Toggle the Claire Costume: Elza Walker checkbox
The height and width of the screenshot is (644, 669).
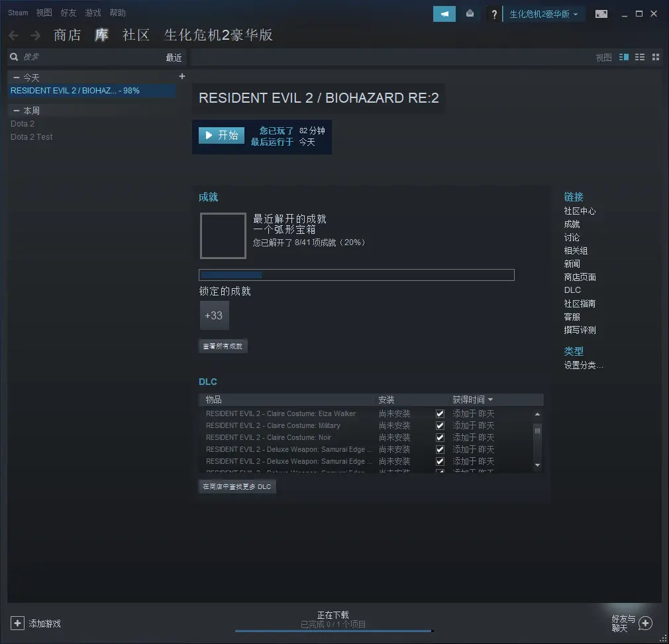tap(440, 413)
